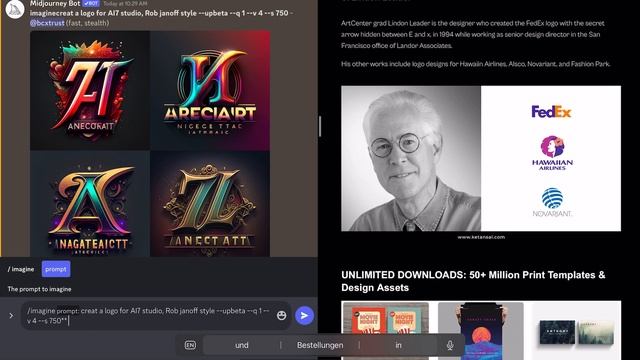
Task: Choose keyboard suggestion 'und'
Action: click(242, 345)
